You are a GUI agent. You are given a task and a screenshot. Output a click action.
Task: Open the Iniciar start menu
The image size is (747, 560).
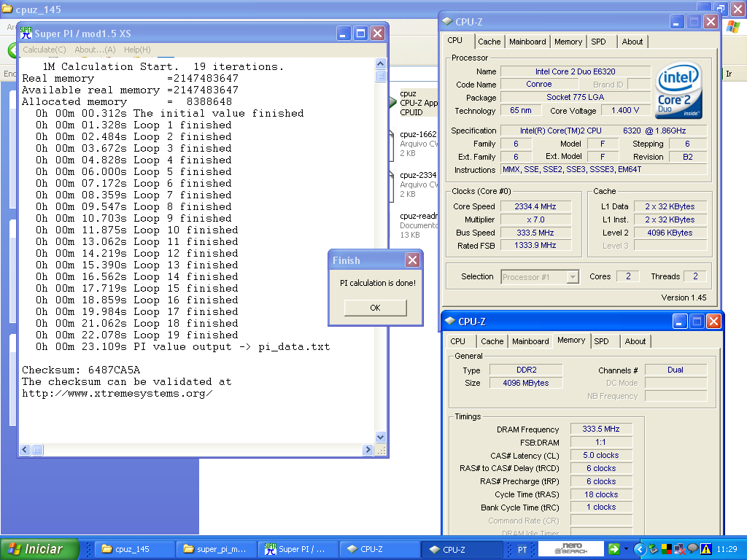[39, 549]
